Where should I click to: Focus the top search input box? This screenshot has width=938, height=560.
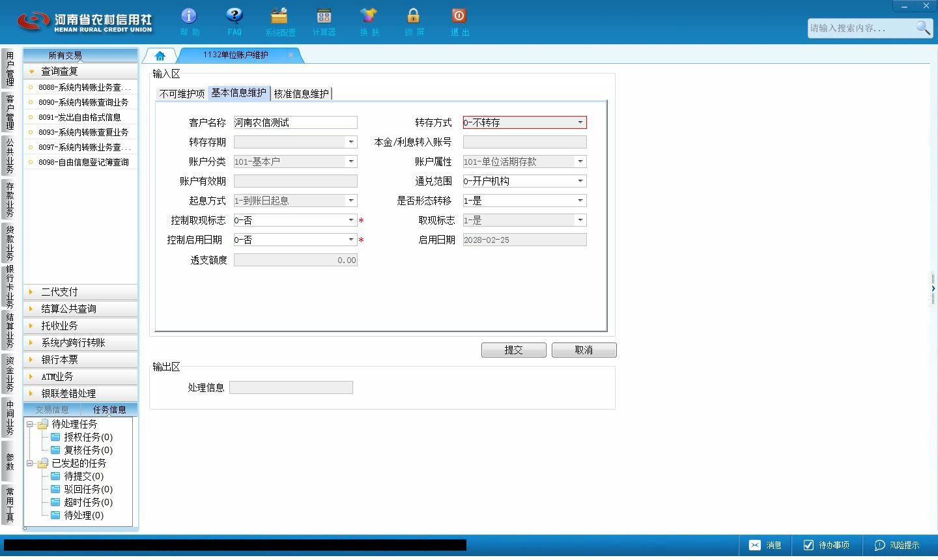click(x=861, y=28)
